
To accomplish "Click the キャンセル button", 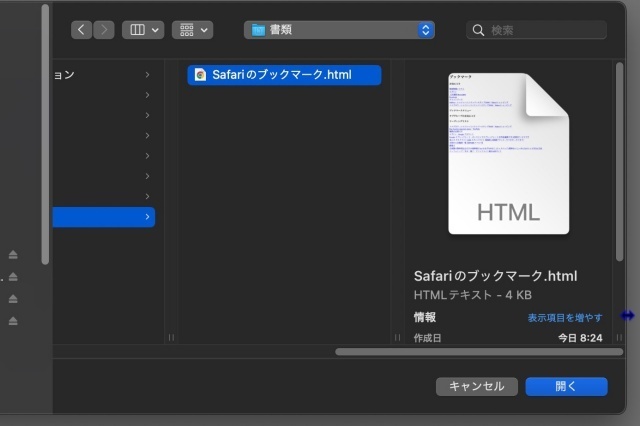I will click(x=477, y=386).
